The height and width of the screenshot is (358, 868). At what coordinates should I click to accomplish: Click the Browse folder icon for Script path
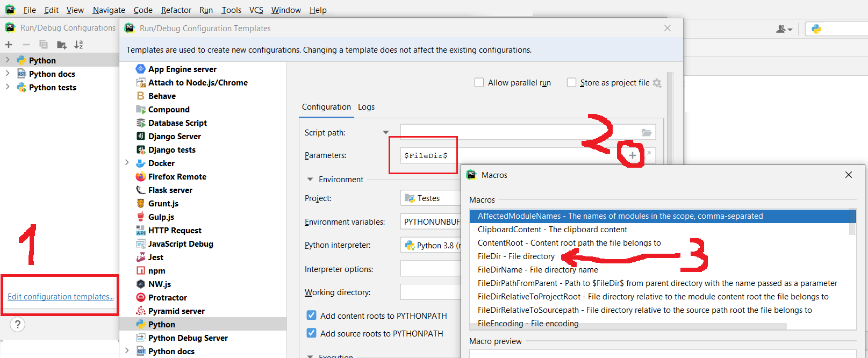click(647, 132)
